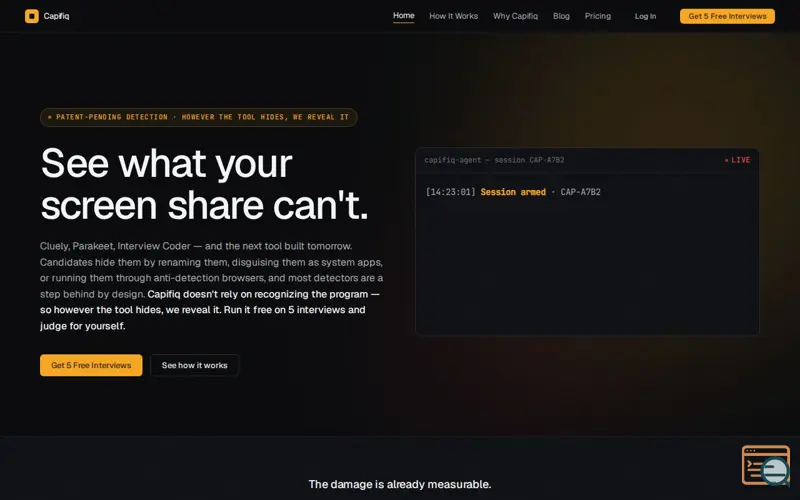This screenshot has height=500, width=800.
Task: Click the 'See what your screen share can't.' headline
Action: tap(204, 184)
